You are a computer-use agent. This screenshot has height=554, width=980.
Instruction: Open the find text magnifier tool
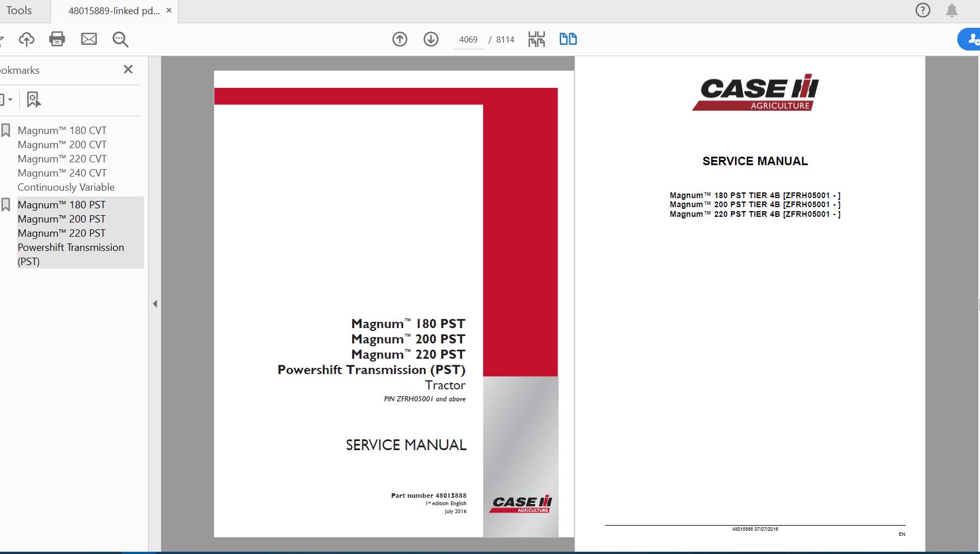[120, 39]
